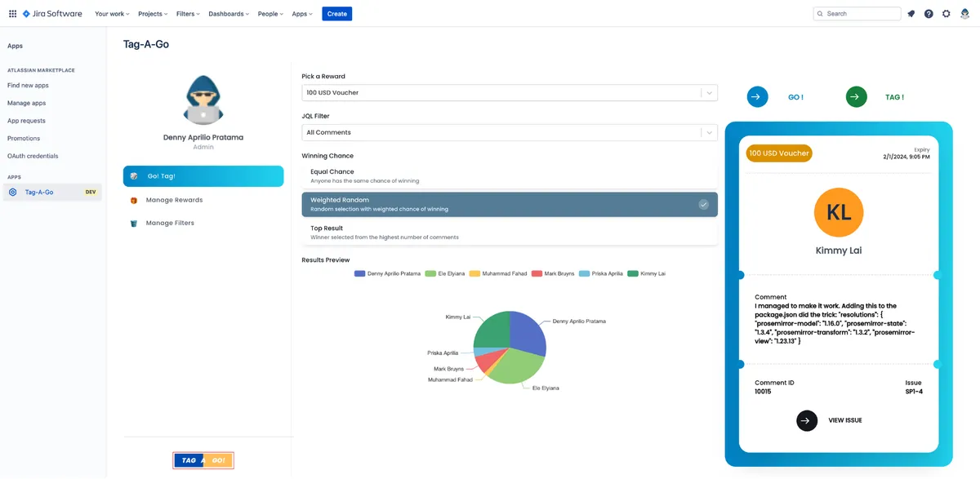
Task: Click the Tag A Go! logo at bottom
Action: (x=203, y=460)
